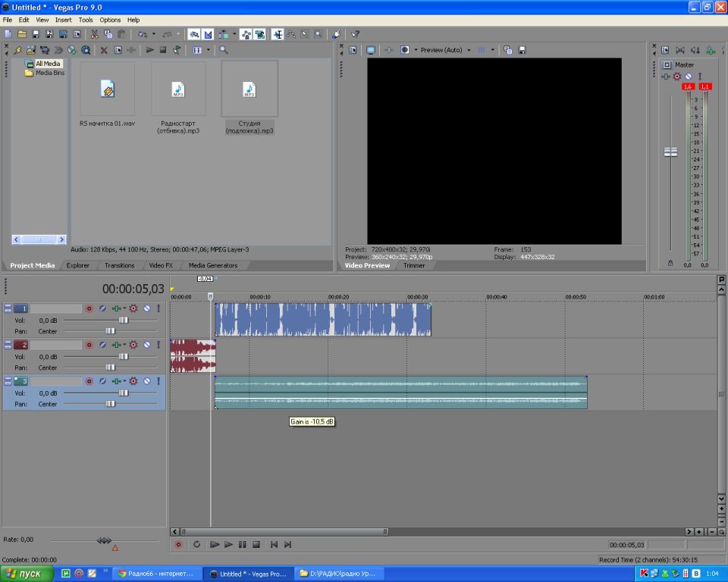Toggle Loop Playback in transport bar
Image resolution: width=728 pixels, height=582 pixels.
point(196,544)
